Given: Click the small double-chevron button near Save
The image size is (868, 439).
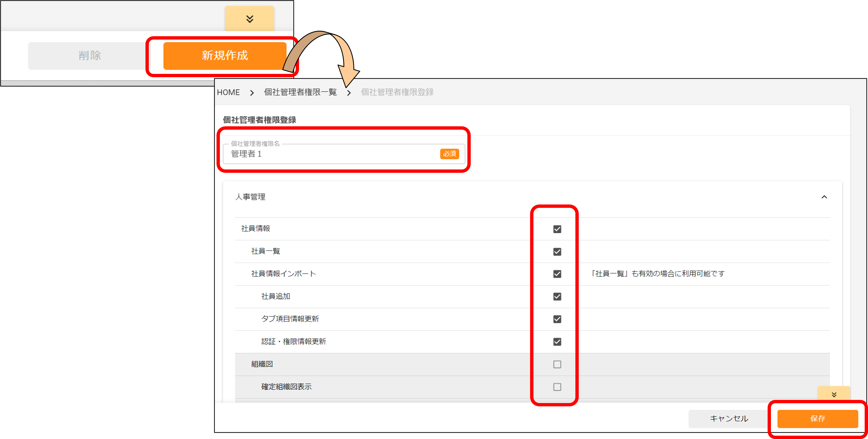Looking at the screenshot, I should pyautogui.click(x=834, y=394).
